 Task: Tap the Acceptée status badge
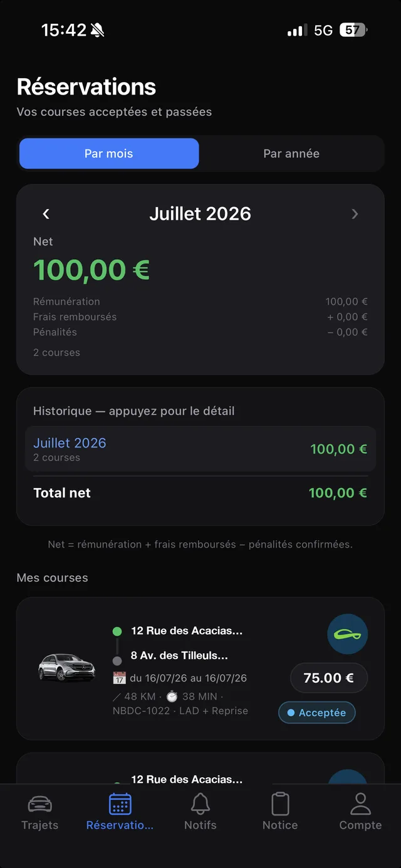pos(317,713)
